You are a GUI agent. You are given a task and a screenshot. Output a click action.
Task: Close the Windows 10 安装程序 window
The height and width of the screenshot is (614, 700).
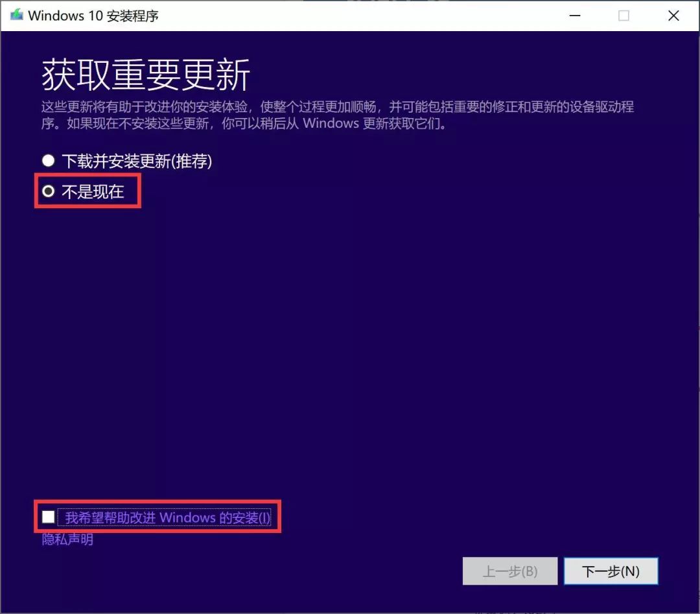click(673, 16)
